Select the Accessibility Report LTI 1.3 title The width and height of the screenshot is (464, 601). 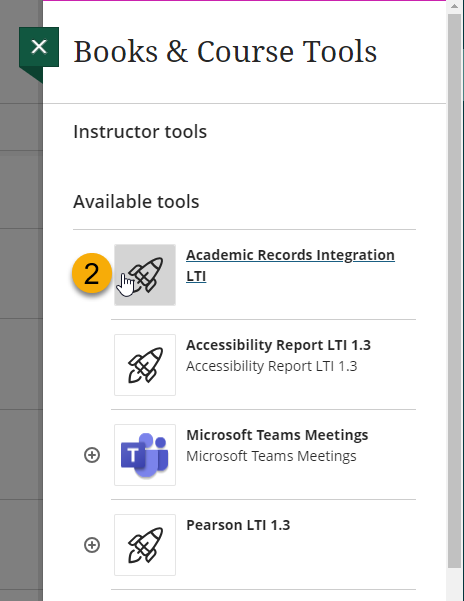tap(278, 345)
